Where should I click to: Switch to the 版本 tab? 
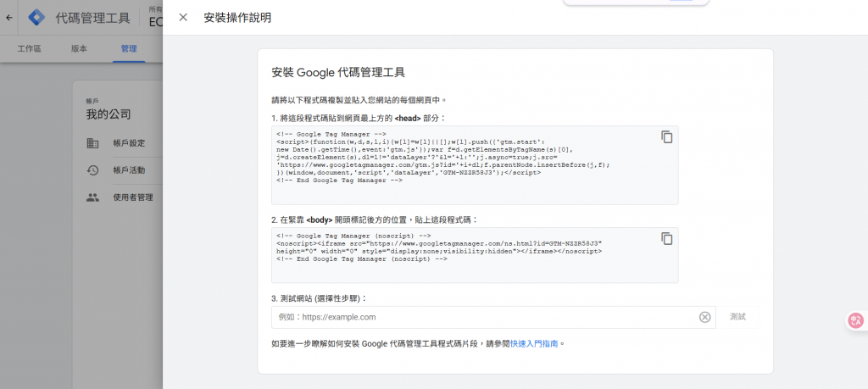(x=79, y=48)
